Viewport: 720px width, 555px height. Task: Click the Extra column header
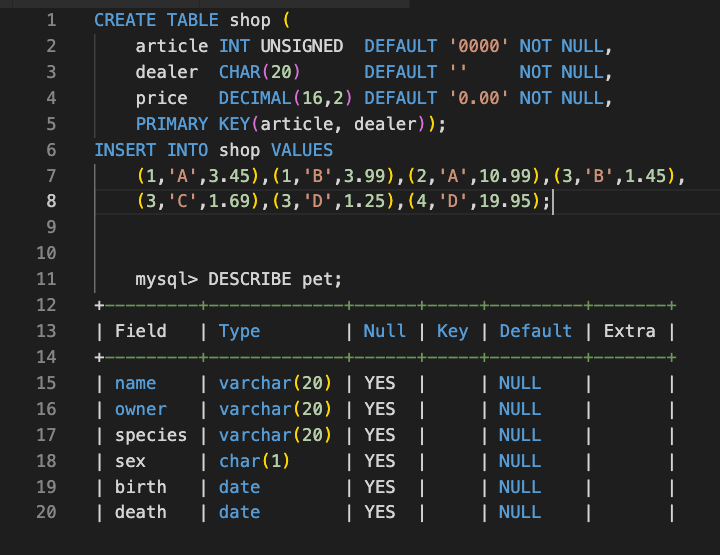click(x=630, y=331)
